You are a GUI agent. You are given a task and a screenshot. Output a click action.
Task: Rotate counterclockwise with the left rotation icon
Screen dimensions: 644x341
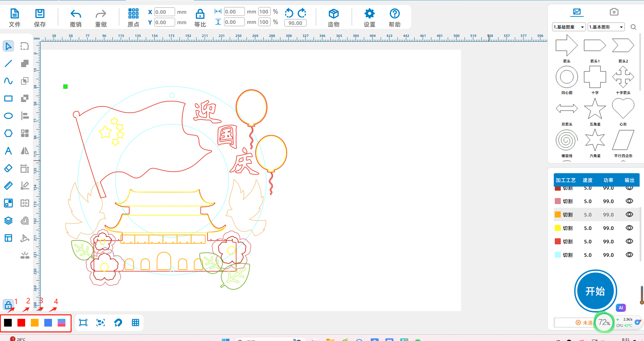(289, 13)
